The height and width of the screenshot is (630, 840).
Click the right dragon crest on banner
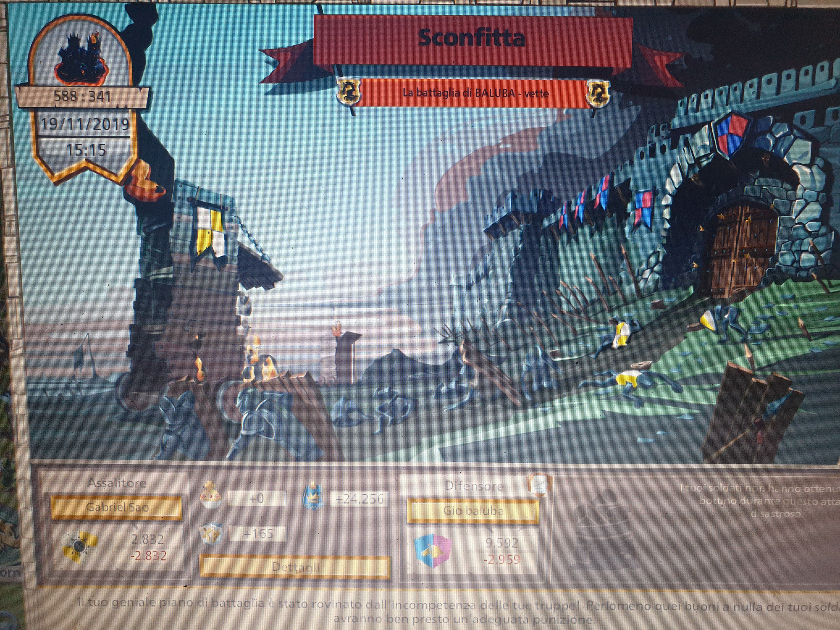[x=598, y=92]
